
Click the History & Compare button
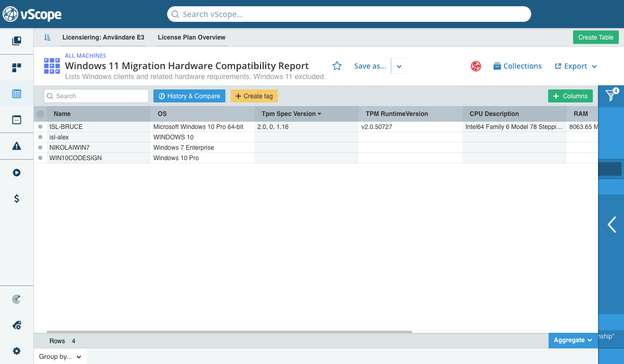(x=189, y=96)
